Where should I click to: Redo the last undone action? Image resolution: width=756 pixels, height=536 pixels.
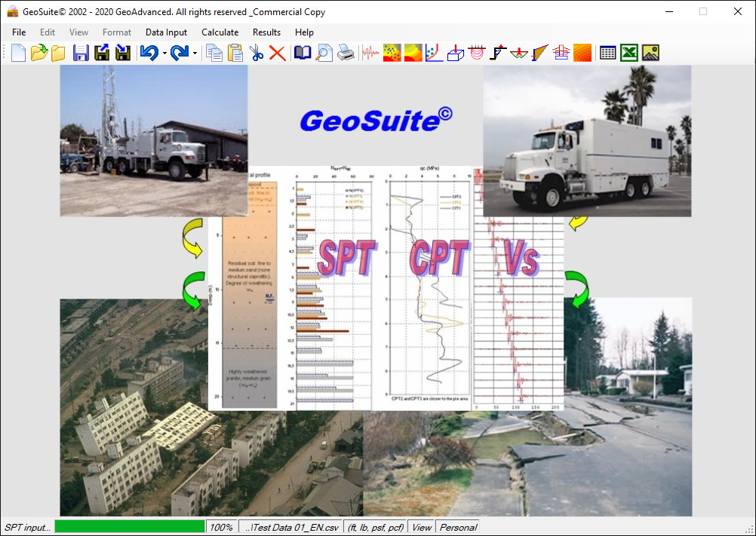pos(180,53)
